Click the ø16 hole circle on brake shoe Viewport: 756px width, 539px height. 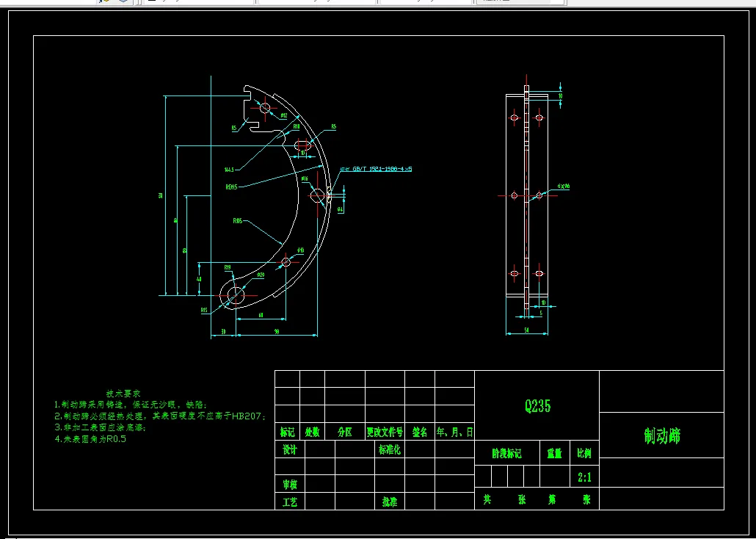[317, 195]
